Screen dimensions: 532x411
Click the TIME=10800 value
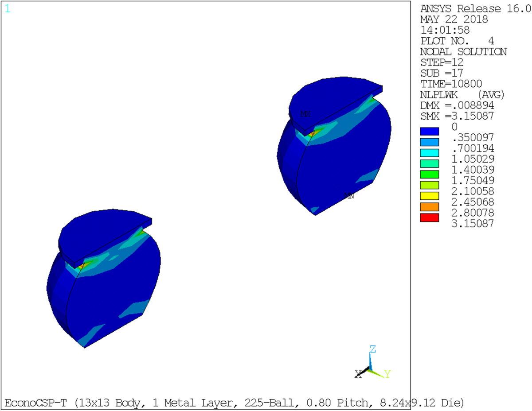pos(451,84)
